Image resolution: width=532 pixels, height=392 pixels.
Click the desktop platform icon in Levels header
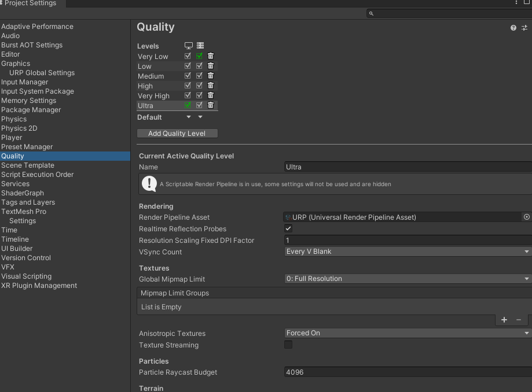point(188,46)
